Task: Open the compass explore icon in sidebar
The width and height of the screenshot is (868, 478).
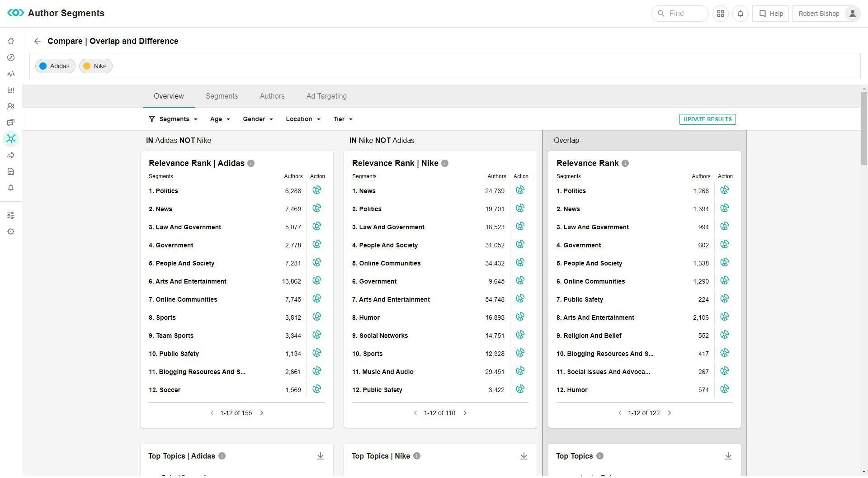Action: coord(11,57)
